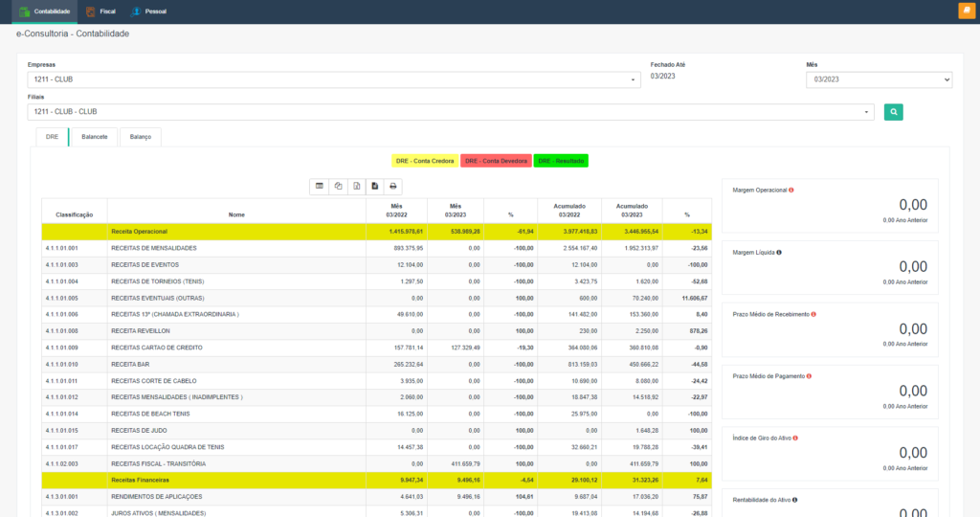Click the Margem Operacional indicator card
Image resolution: width=980 pixels, height=517 pixels.
[x=830, y=206]
